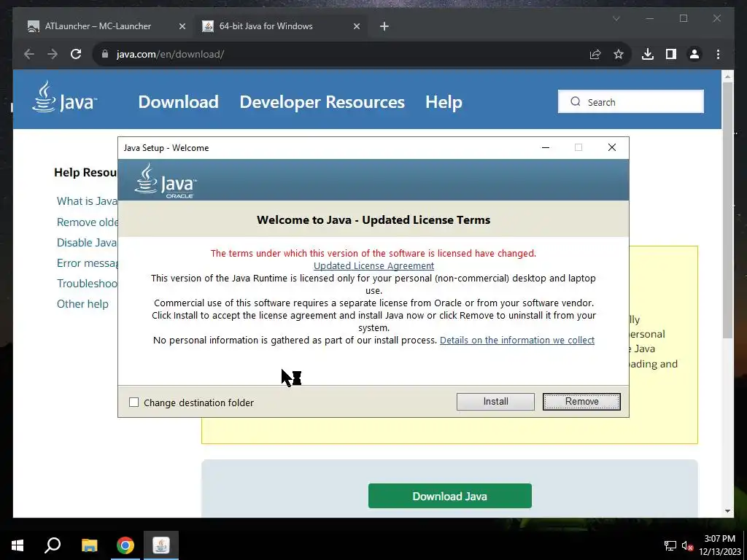Click the scrollbar down arrow

click(x=727, y=511)
